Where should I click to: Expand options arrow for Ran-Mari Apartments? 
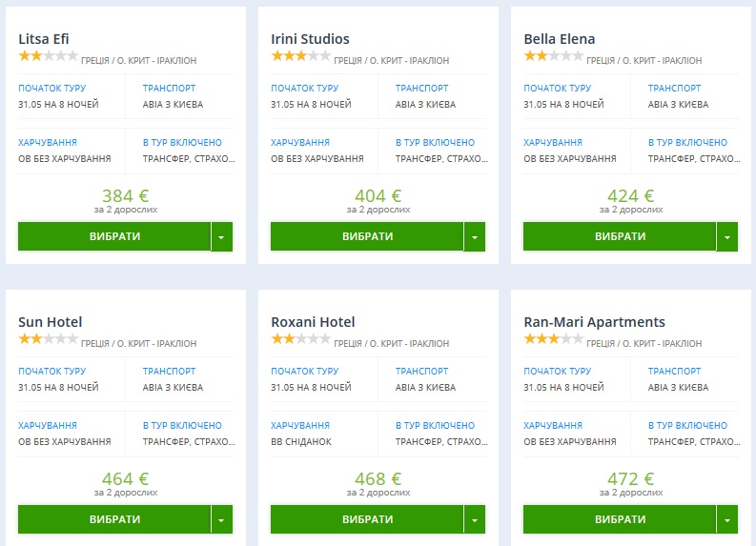point(727,519)
